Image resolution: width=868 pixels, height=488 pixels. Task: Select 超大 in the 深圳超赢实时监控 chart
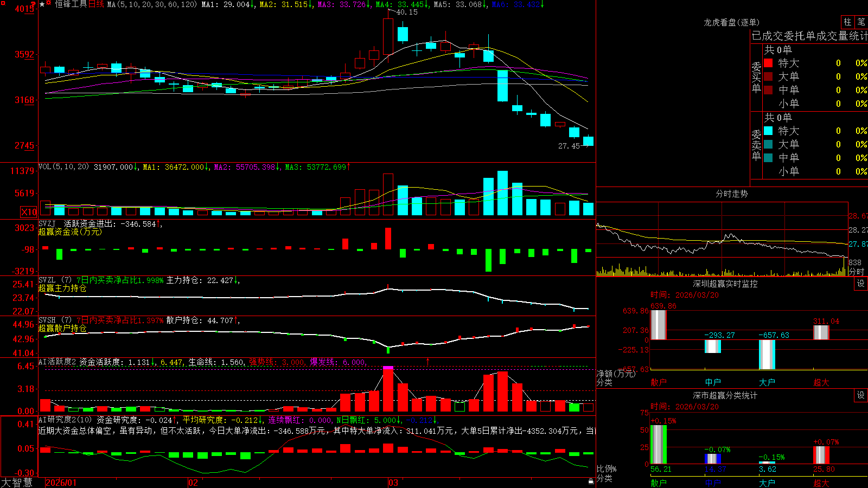[x=821, y=382]
